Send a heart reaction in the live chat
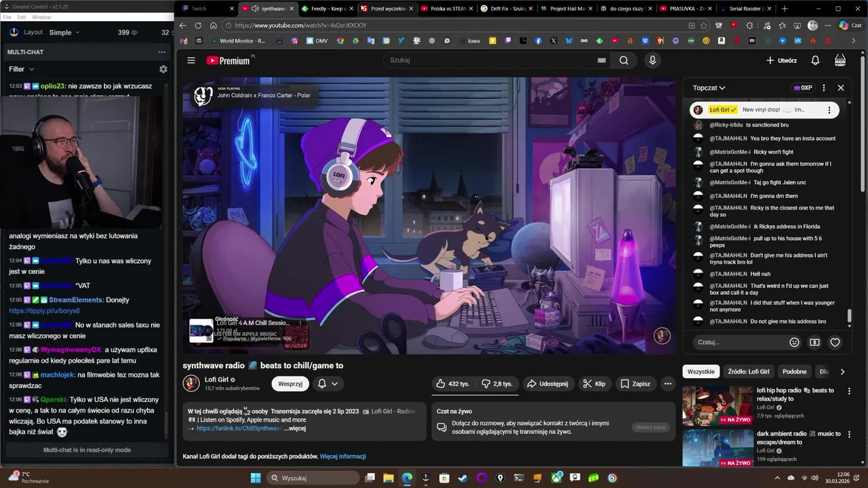 click(835, 342)
